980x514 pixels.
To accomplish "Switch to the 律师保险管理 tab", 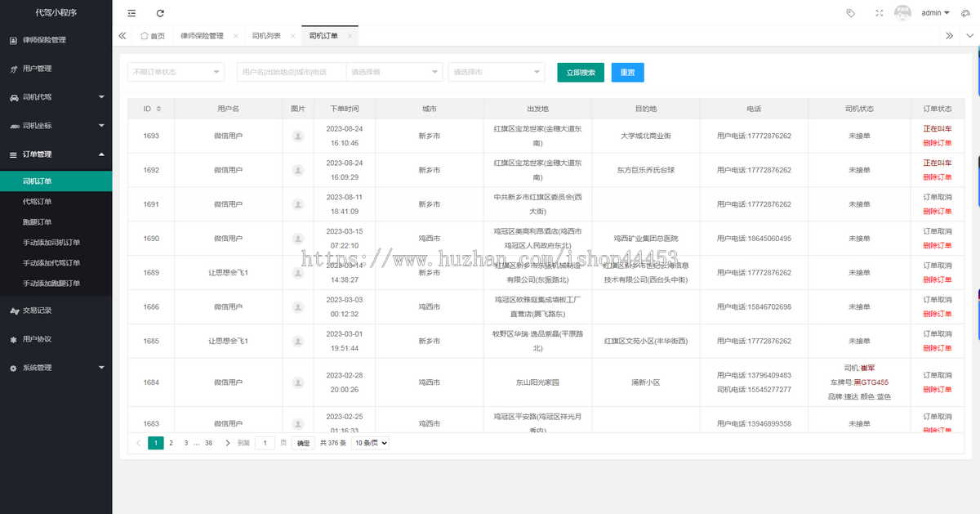I will point(202,36).
